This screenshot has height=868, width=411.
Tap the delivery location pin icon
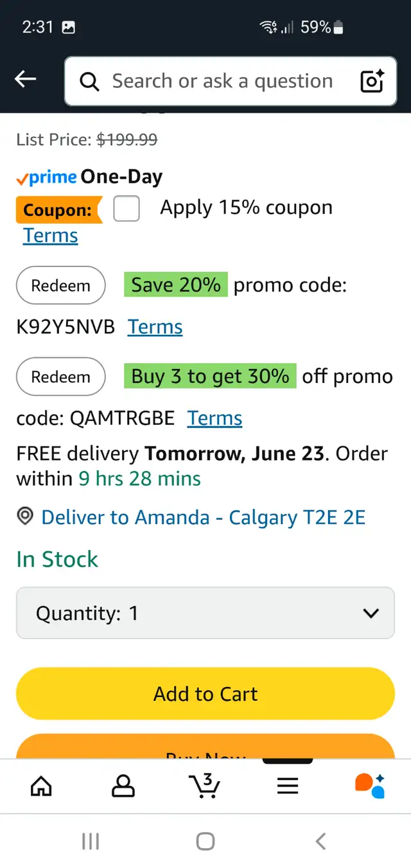25,517
